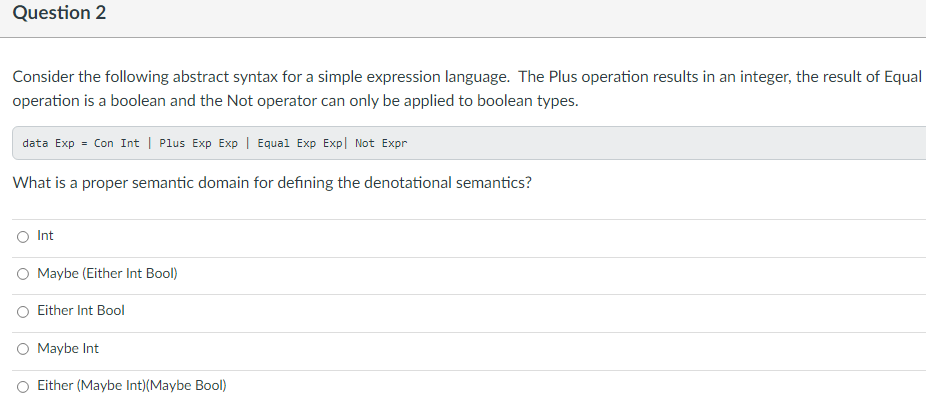Click "Equal Exp Exp" in the code snippet
926x416 pixels.
(299, 143)
